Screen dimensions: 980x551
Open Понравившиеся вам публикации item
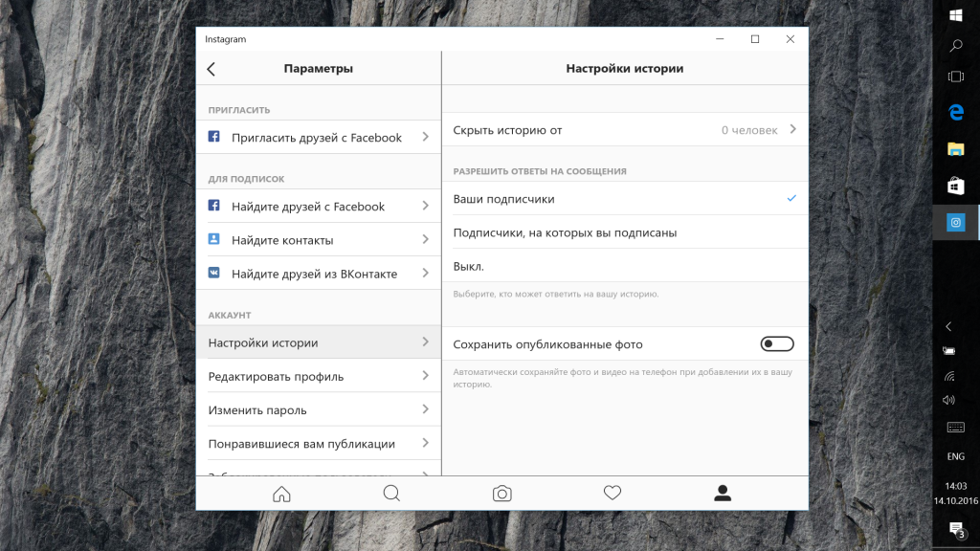pyautogui.click(x=319, y=443)
